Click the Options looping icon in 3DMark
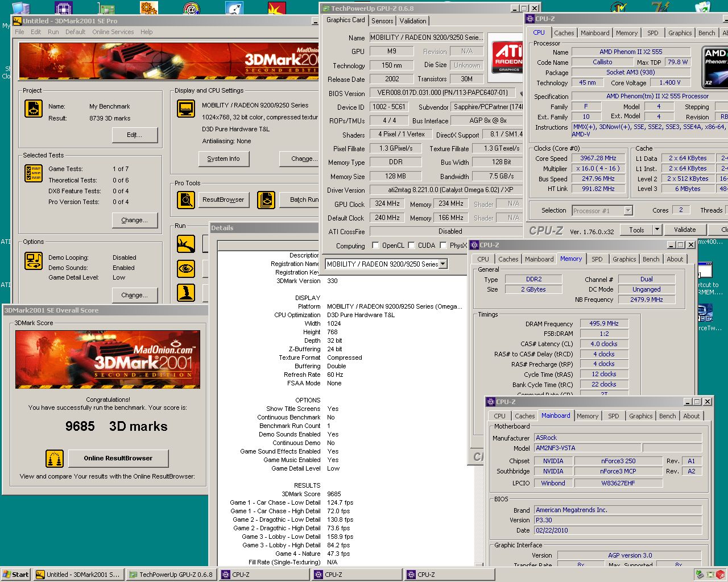The image size is (728, 582). pos(34,260)
